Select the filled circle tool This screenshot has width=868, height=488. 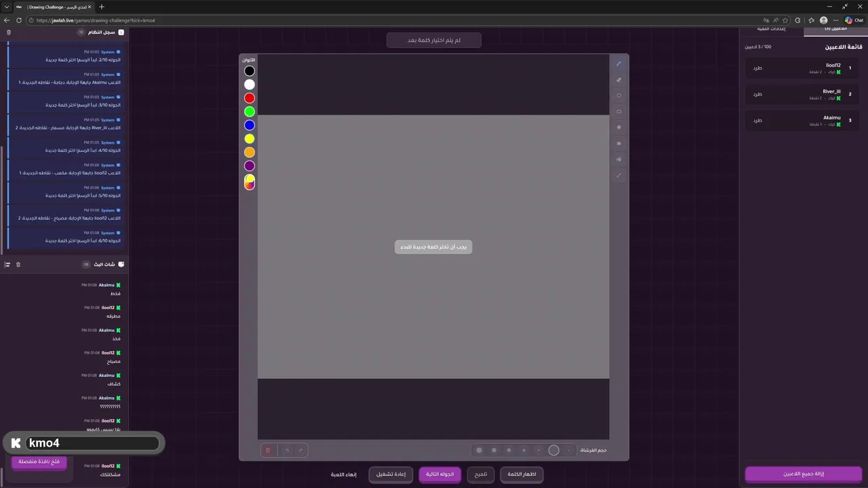[x=618, y=127]
